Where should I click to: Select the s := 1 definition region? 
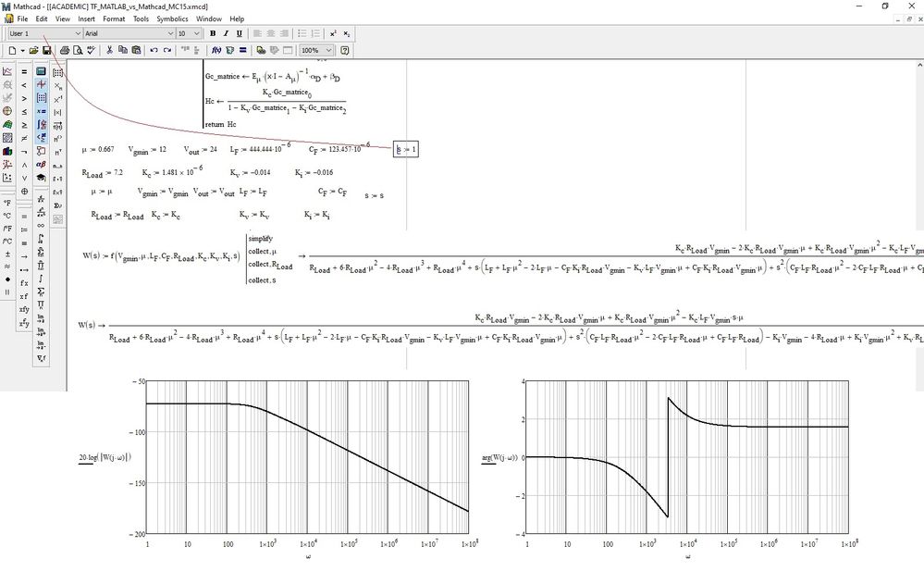click(406, 149)
